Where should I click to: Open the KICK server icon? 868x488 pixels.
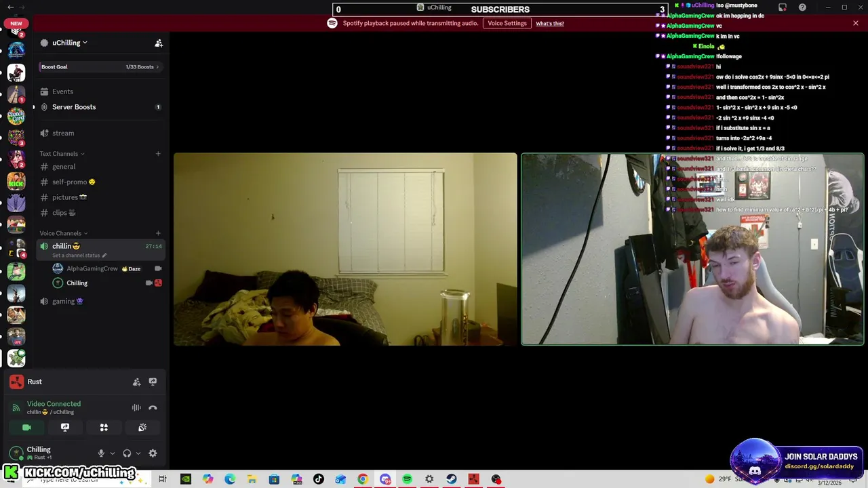16,181
